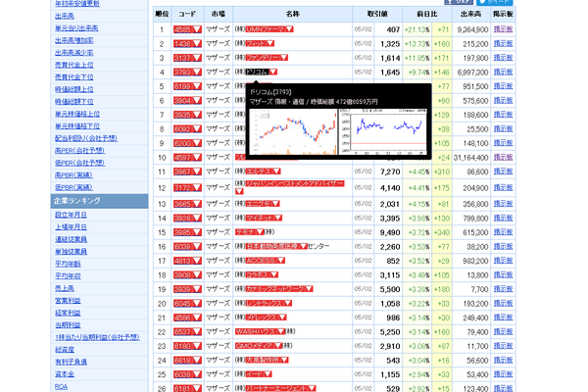Open sidebar link 1株当たり当期利益(会社予想)

click(97, 337)
